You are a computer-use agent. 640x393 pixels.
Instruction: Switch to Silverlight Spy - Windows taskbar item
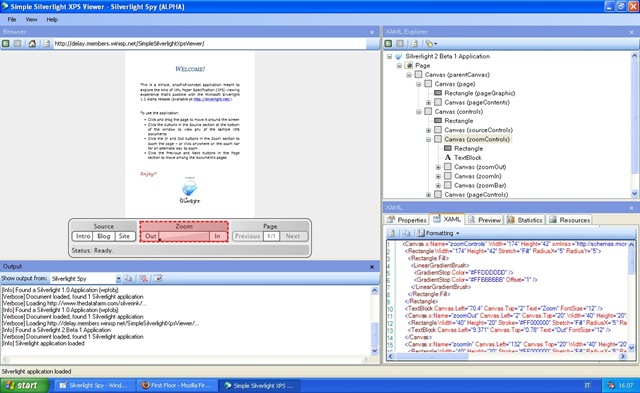point(94,385)
